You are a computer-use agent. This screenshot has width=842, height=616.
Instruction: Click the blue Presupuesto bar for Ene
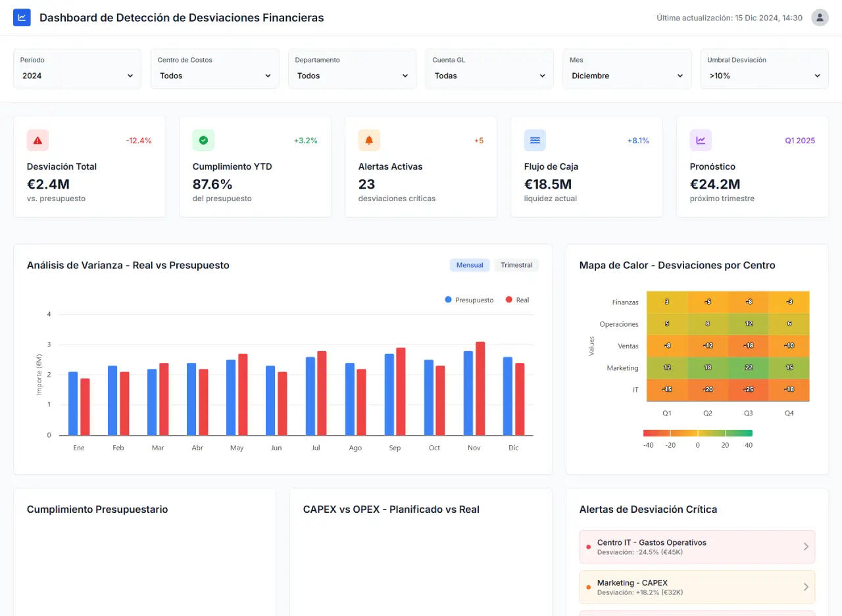coord(73,404)
